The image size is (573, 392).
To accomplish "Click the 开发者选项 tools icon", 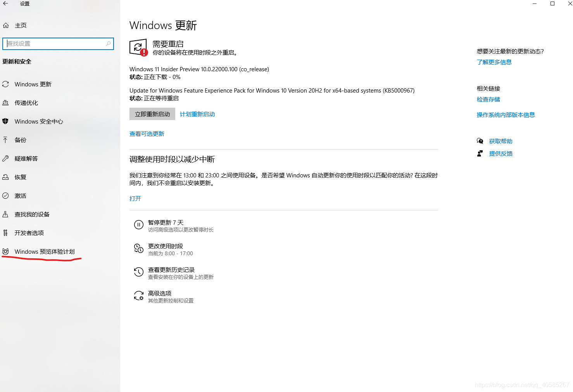I will pos(5,233).
